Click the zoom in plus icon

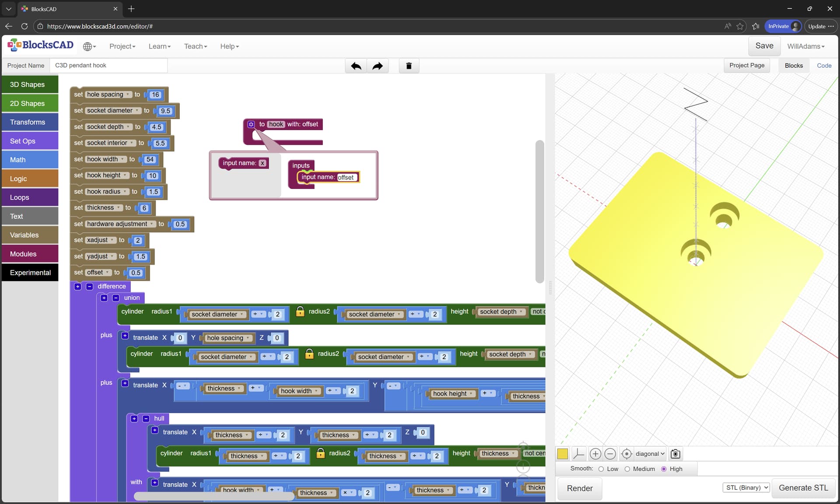pyautogui.click(x=595, y=454)
